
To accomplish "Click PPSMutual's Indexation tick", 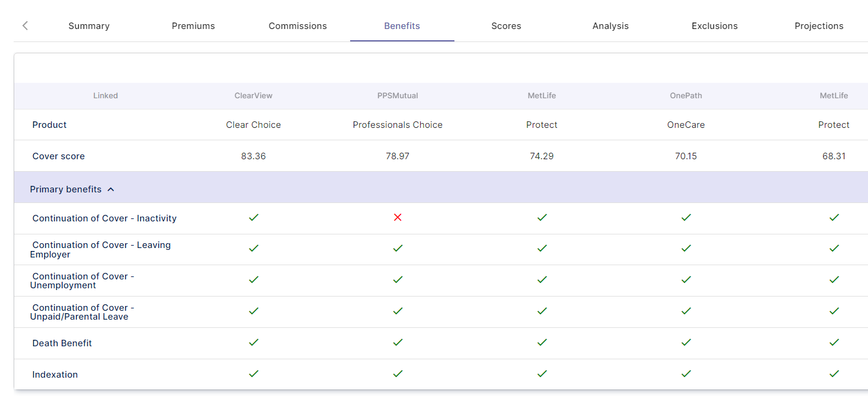I will [398, 374].
